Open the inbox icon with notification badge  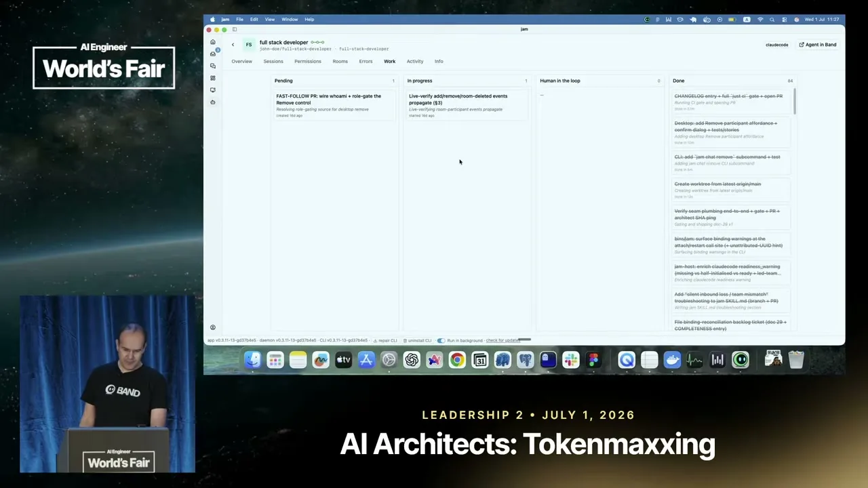click(x=213, y=54)
